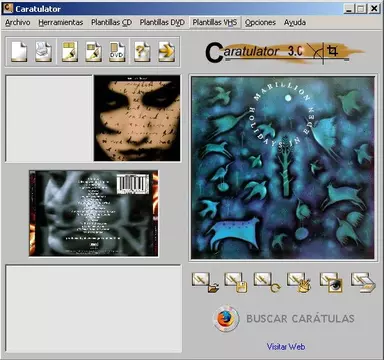The image size is (384, 360).
Task: Click the rotate image icon
Action: (267, 283)
